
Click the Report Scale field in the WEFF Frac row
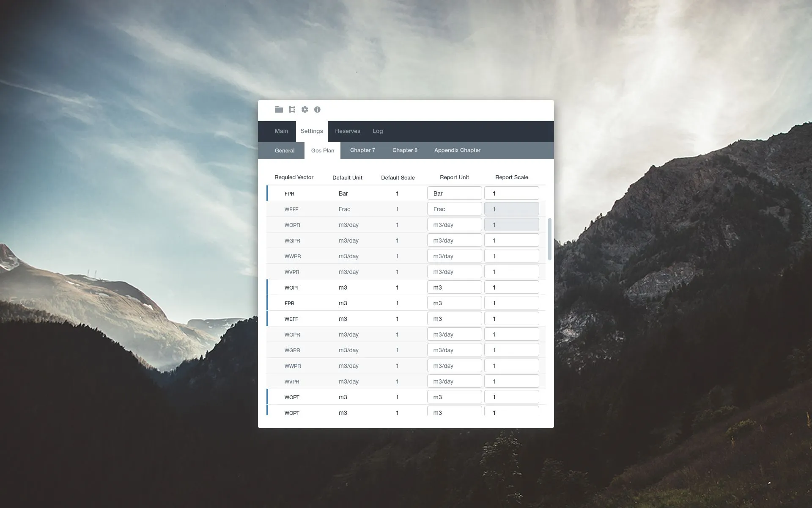[x=511, y=209]
